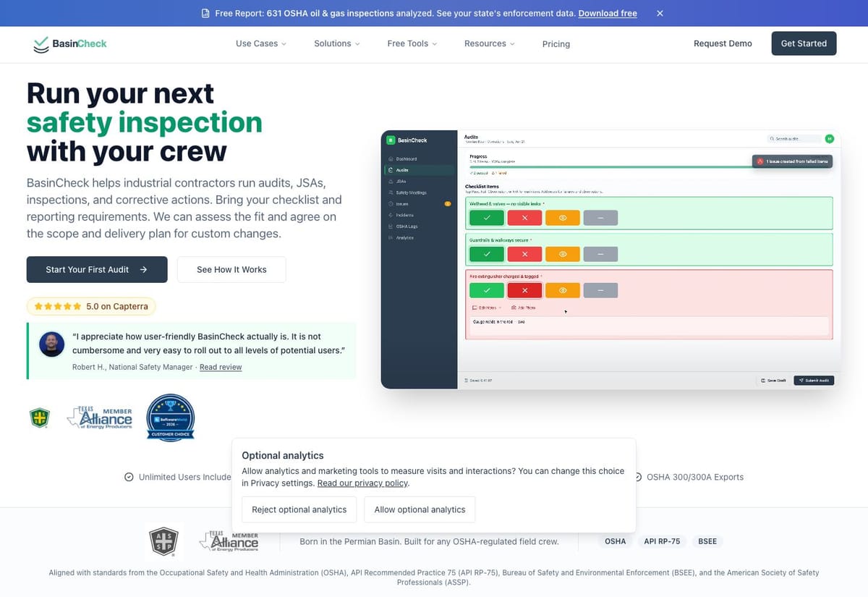This screenshot has height=597, width=868.
Task: Go to the Pricing page
Action: click(x=556, y=44)
